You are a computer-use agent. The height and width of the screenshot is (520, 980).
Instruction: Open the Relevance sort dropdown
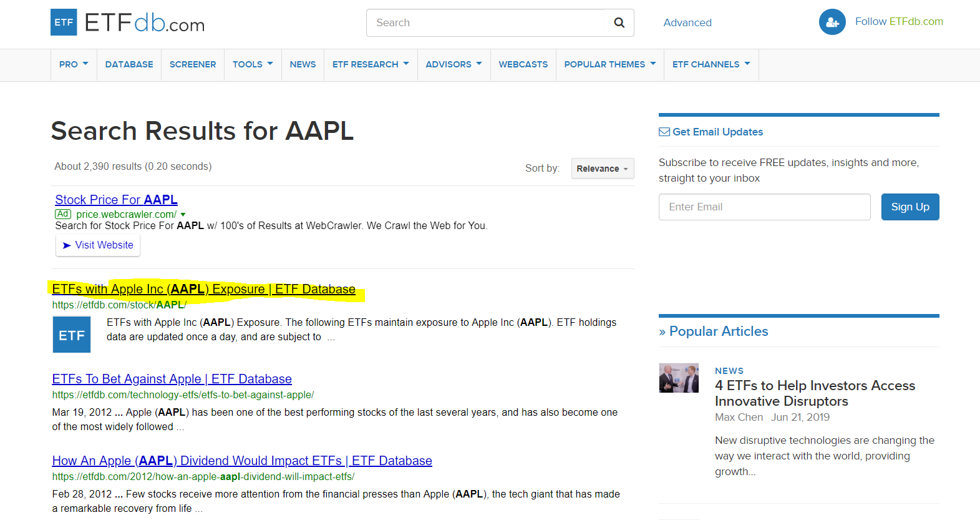click(x=603, y=169)
